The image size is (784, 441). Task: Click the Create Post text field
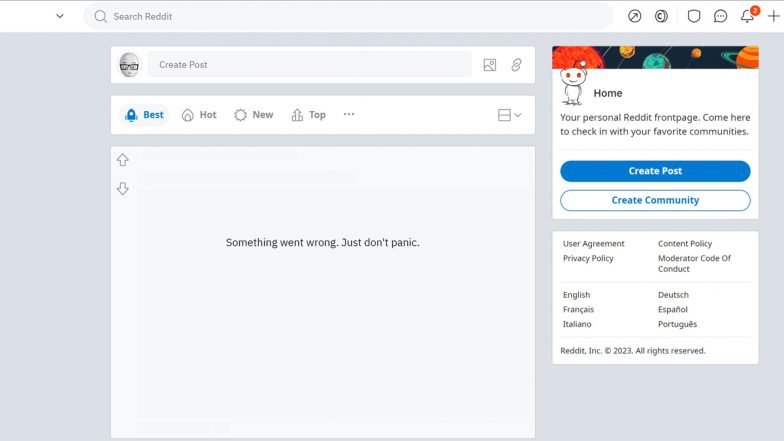[x=310, y=65]
